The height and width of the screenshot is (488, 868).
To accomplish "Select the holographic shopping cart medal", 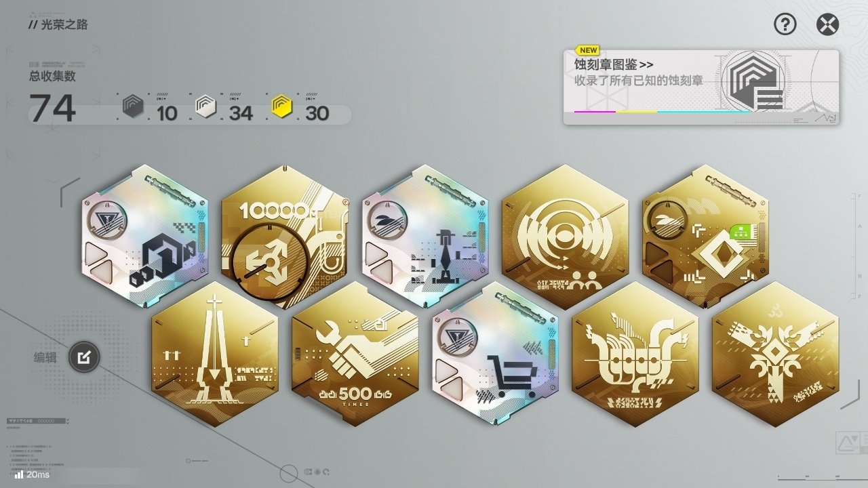I will 495,354.
